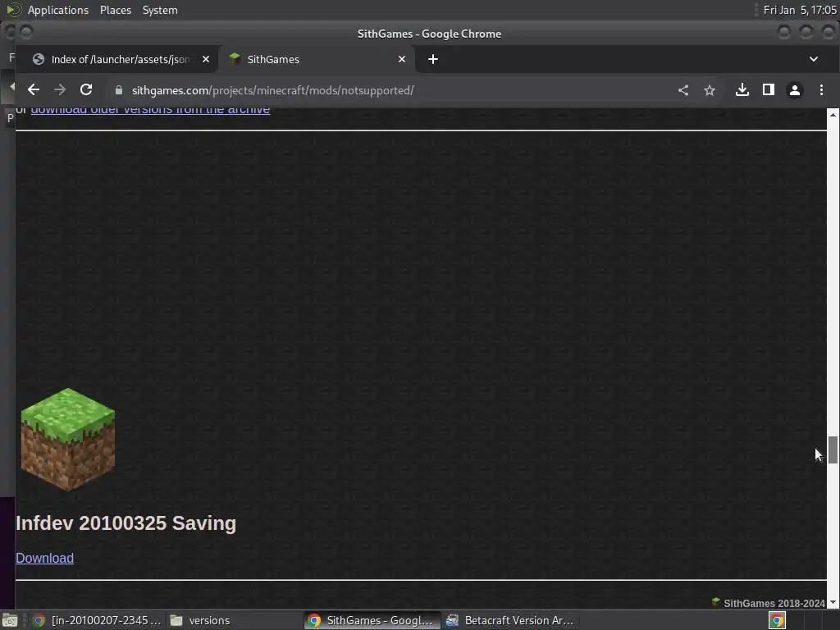Click Chrome icon in taskbar tray
Screen dimensions: 840x630
click(x=777, y=620)
